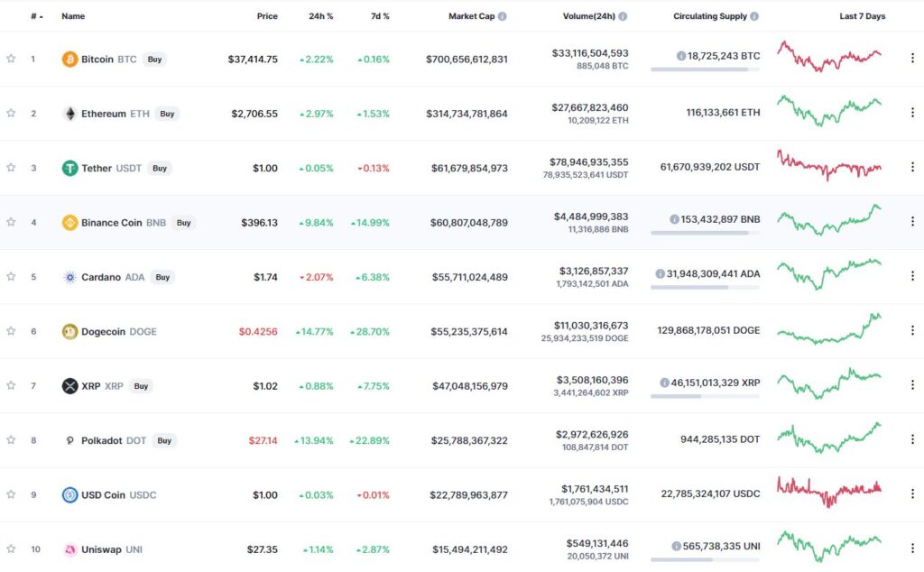Sort by 7d % change column
This screenshot has width=924, height=572.
tap(380, 16)
